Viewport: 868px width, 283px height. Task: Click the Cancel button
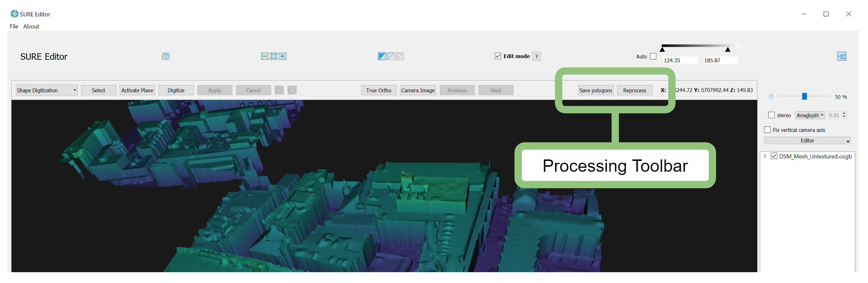253,90
